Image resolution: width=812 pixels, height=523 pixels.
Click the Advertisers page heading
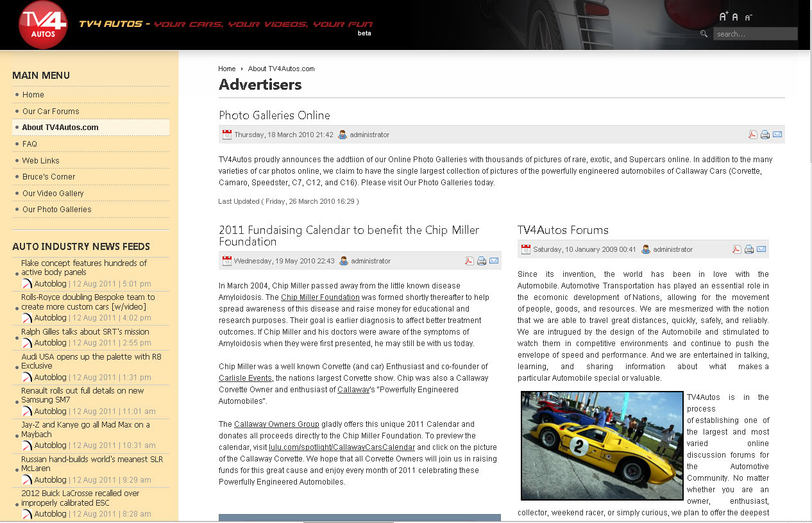click(260, 85)
